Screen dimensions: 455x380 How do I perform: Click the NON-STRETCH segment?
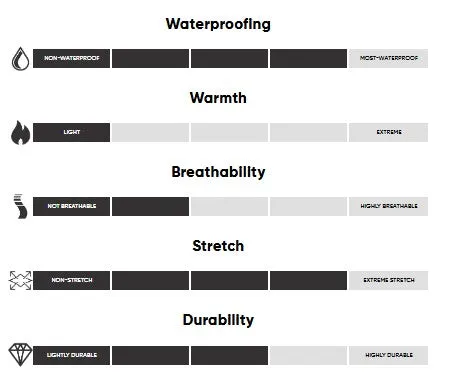coord(71,280)
